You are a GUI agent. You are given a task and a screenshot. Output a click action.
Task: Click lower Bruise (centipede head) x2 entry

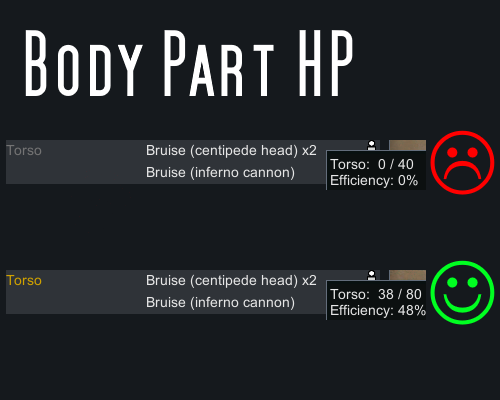231,281
